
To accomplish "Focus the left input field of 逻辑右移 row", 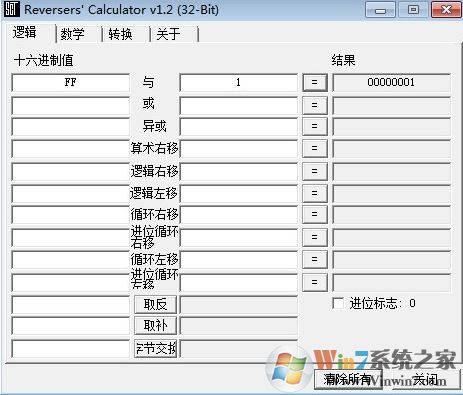I will [70, 171].
